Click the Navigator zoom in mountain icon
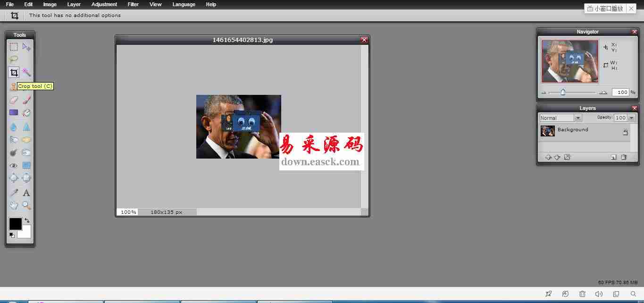The image size is (644, 303). pos(603,93)
